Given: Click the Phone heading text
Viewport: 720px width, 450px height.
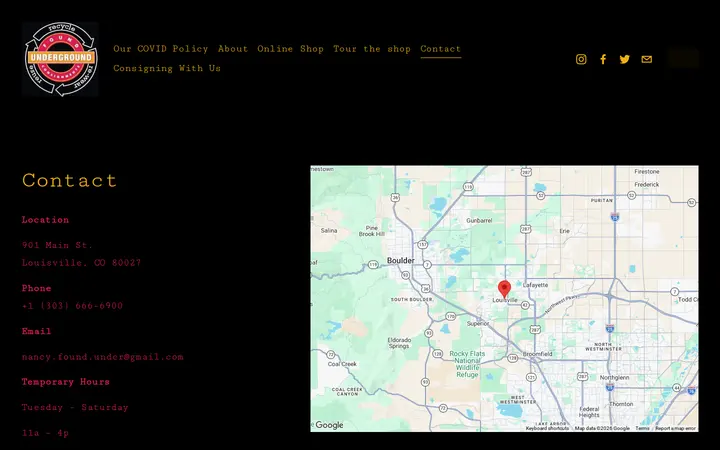Looking at the screenshot, I should [36, 288].
